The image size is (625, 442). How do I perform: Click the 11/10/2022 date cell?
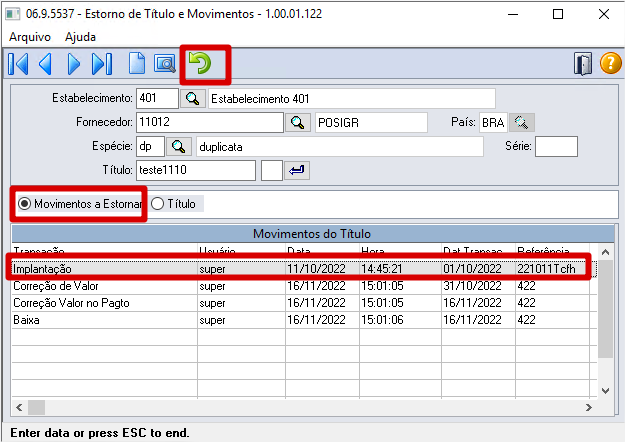click(x=322, y=269)
